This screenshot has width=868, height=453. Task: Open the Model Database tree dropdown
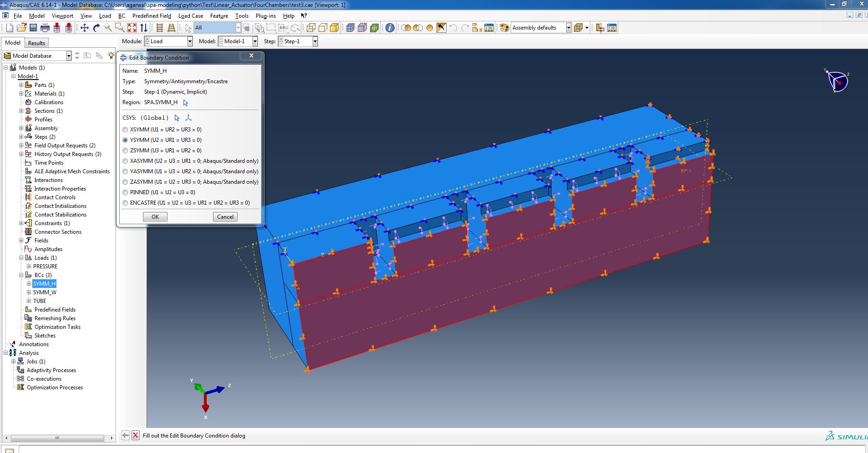37,56
